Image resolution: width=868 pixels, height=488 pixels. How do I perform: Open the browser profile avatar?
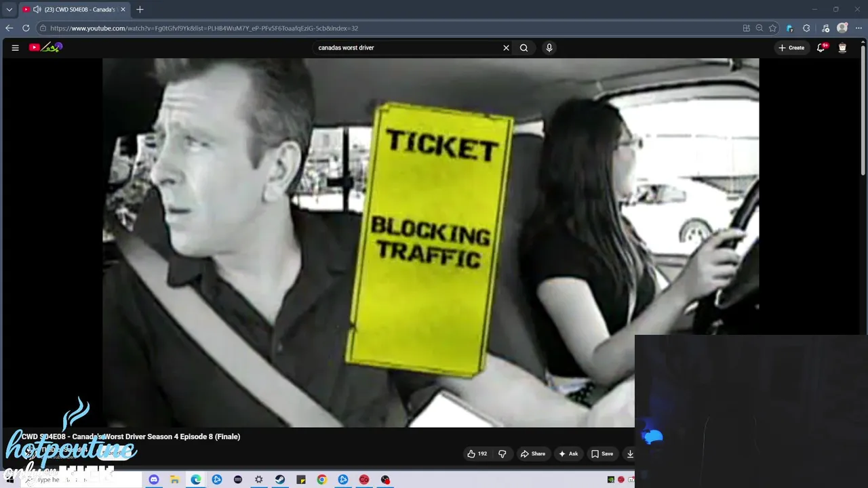coord(842,28)
